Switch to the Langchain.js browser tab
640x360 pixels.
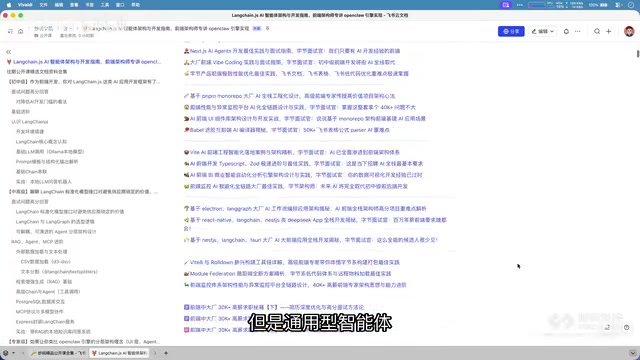[119, 353]
